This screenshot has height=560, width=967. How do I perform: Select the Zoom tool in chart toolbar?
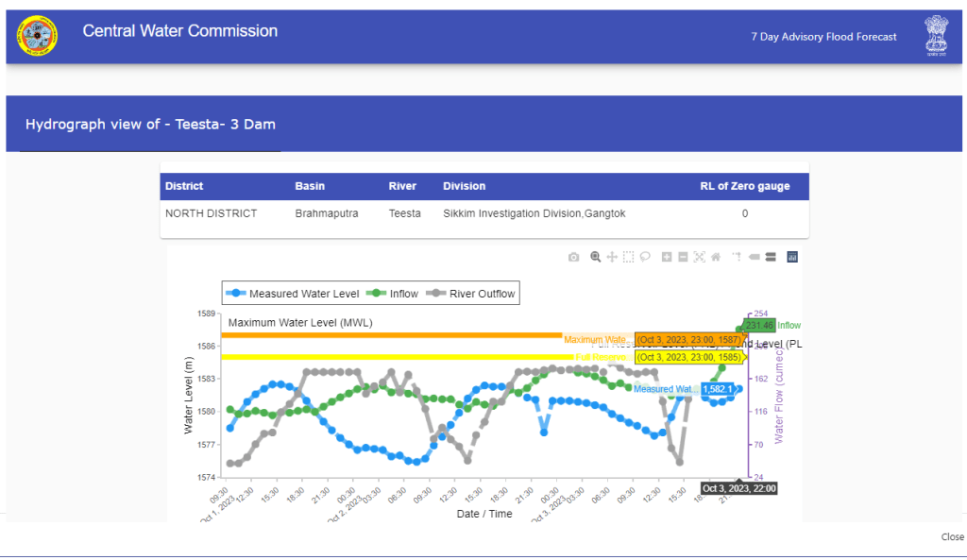(x=596, y=257)
